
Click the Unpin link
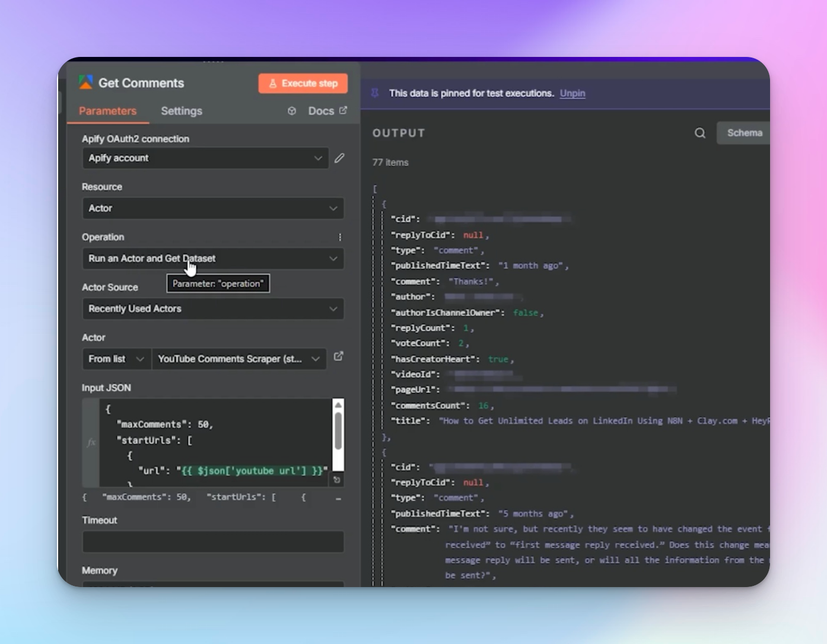pos(572,93)
